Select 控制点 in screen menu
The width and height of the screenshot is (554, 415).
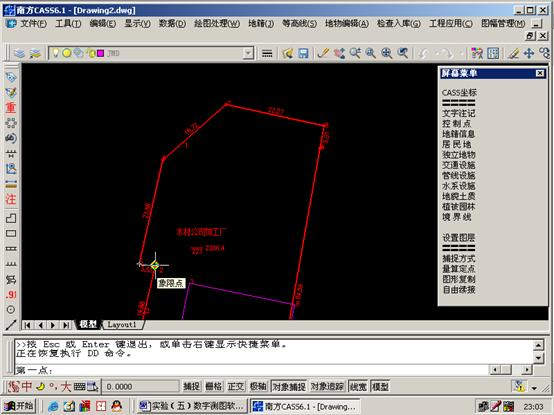pyautogui.click(x=456, y=124)
